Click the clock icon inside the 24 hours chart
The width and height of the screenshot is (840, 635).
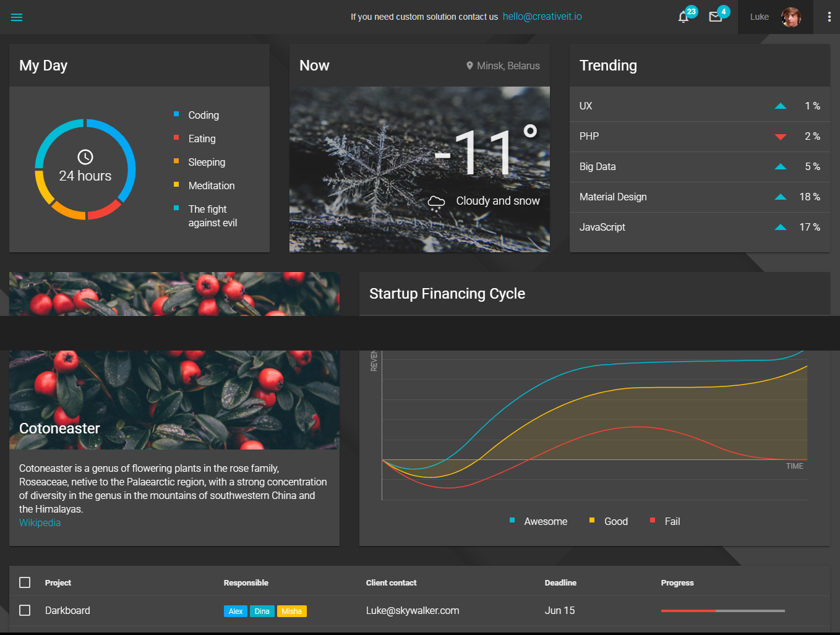(x=85, y=156)
